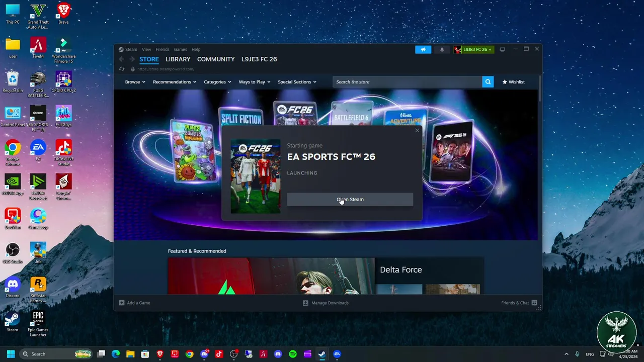Expand the Browse dropdown

pos(135,82)
